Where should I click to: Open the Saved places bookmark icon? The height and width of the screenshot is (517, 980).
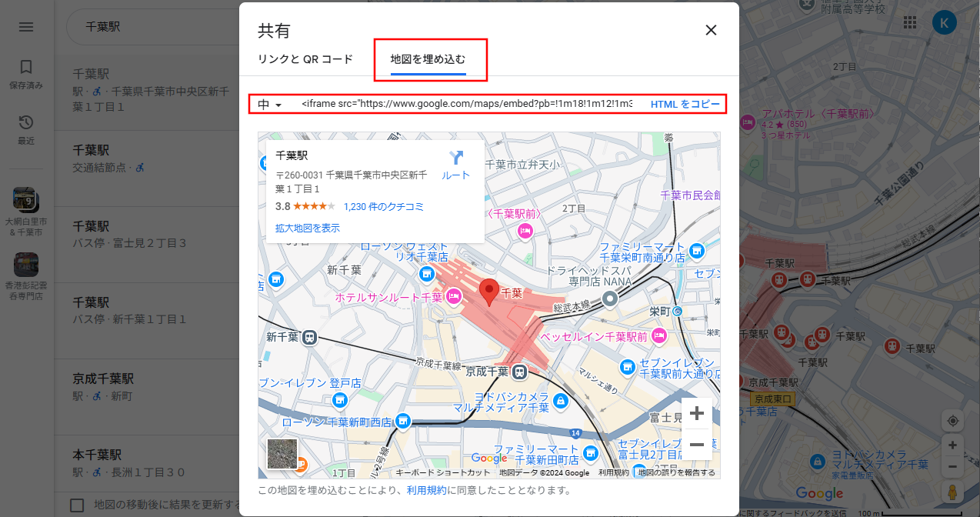26,68
